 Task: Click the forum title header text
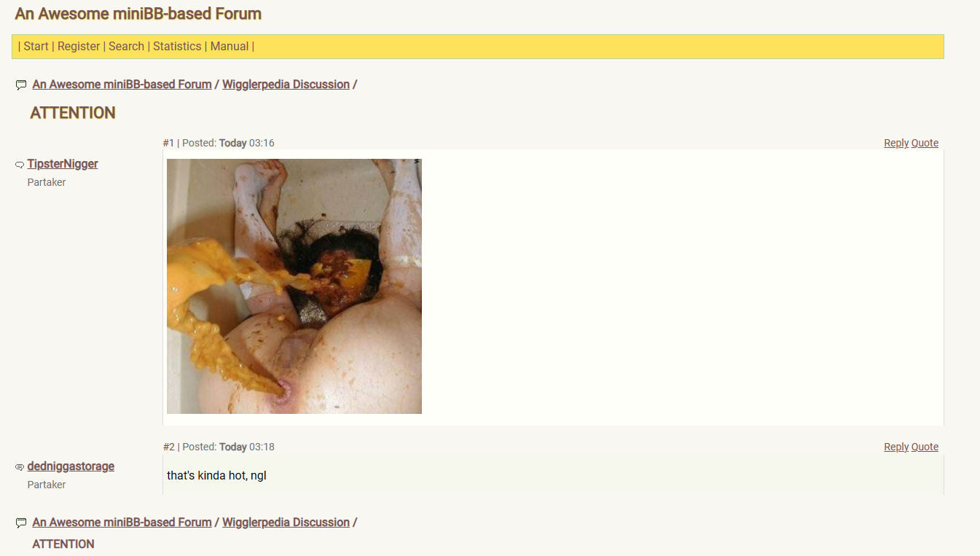(x=138, y=14)
